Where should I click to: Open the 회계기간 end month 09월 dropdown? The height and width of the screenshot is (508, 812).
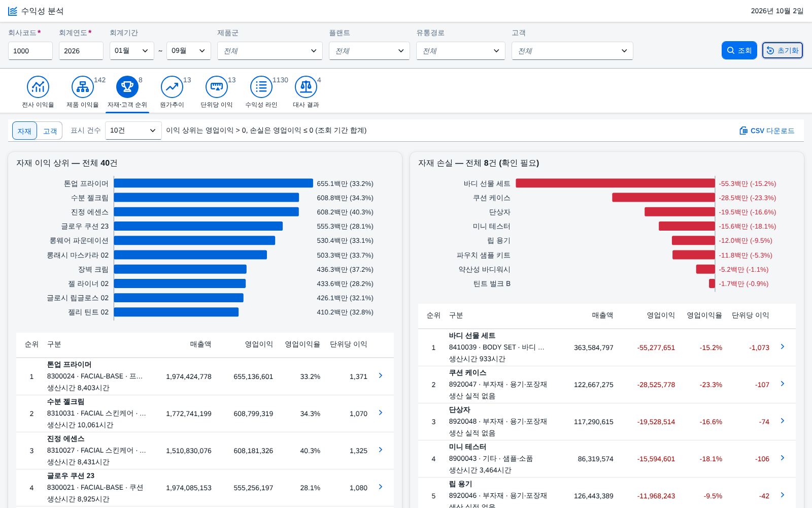coord(189,51)
